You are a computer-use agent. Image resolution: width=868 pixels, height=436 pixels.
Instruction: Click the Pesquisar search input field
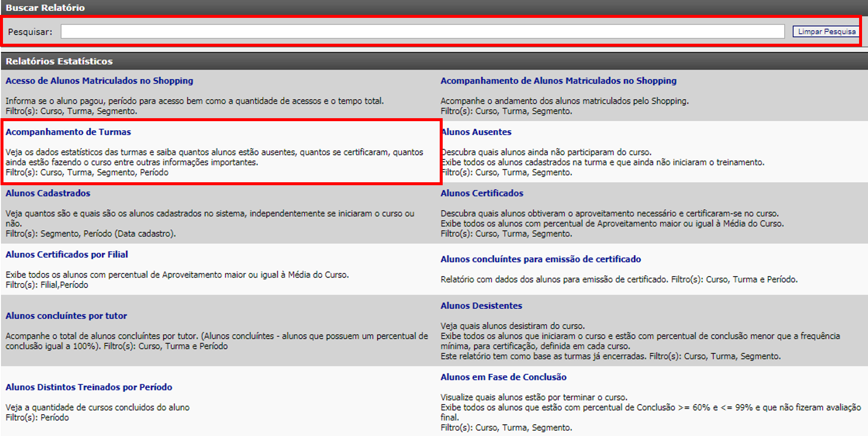422,32
